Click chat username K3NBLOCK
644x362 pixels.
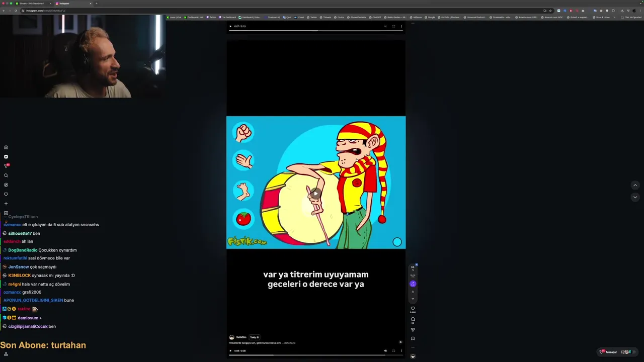point(19,276)
